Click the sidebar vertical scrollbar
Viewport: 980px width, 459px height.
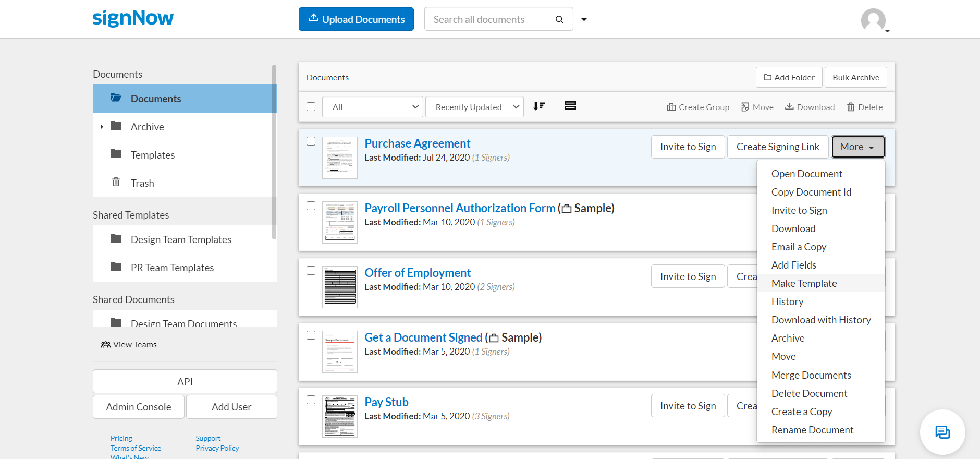click(274, 151)
